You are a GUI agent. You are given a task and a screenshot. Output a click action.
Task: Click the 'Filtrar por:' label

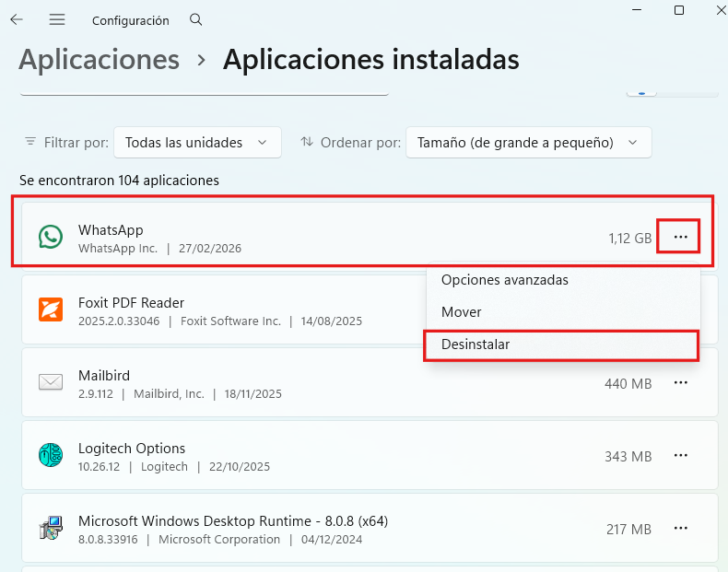pyautogui.click(x=76, y=143)
